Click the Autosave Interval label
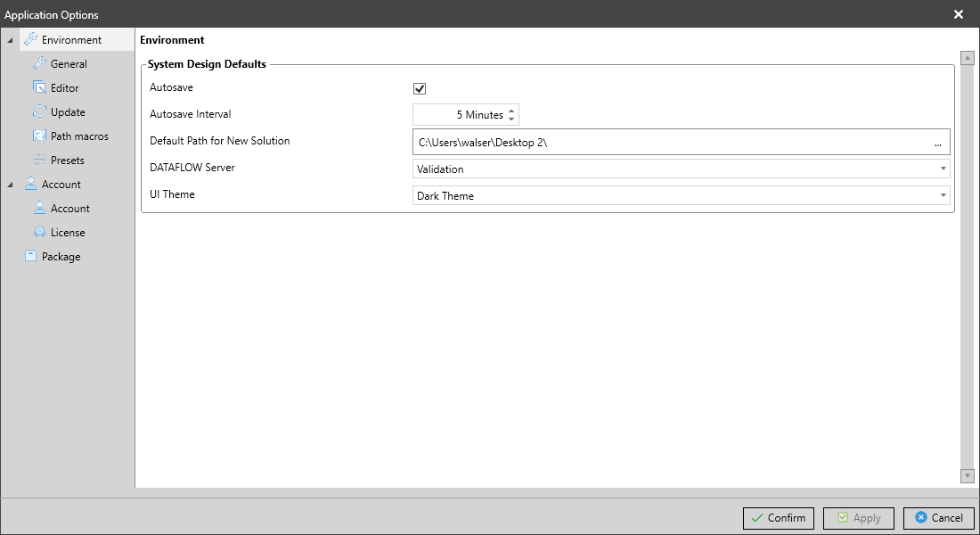The width and height of the screenshot is (980, 535). [190, 114]
